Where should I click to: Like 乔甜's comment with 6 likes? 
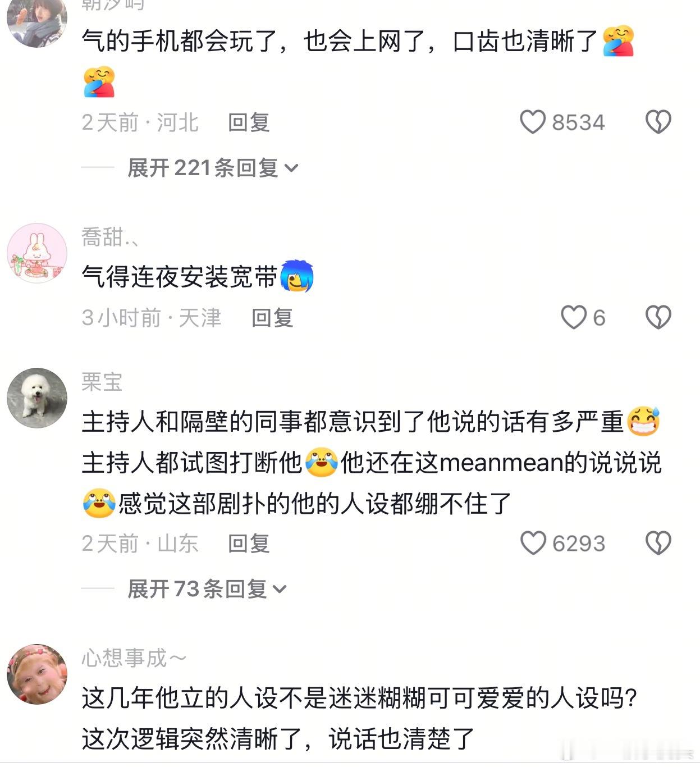click(x=574, y=317)
